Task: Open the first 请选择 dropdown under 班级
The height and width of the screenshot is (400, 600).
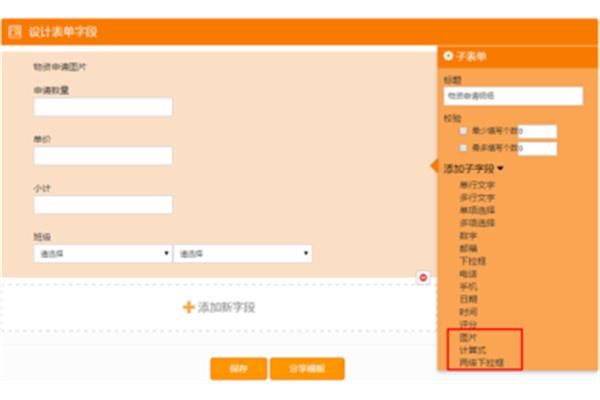Action: pos(103,254)
